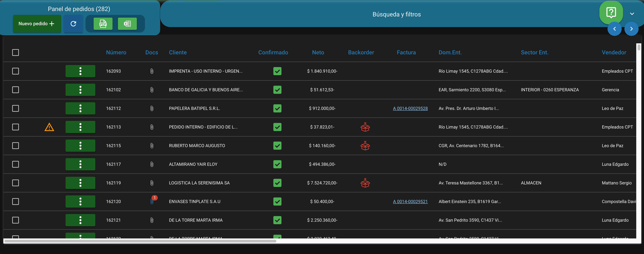Tick the select-all checkbox in header

(x=16, y=53)
